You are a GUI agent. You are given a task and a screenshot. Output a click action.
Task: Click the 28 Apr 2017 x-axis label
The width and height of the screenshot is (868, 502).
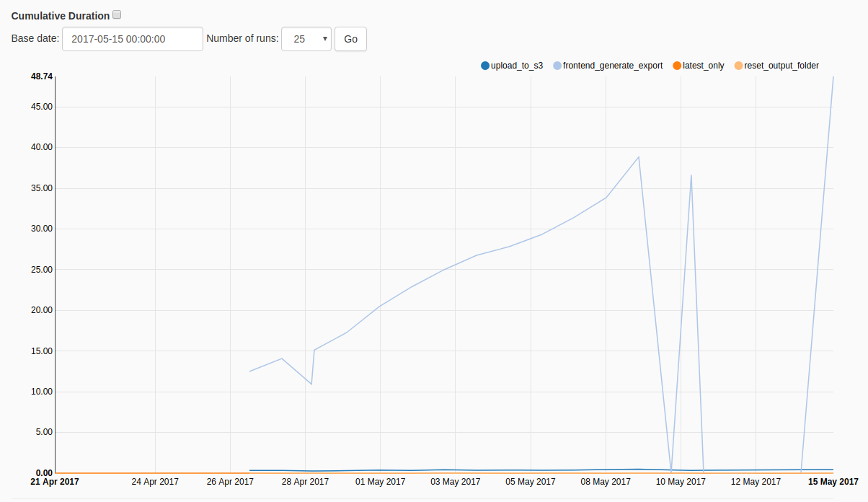tap(306, 481)
